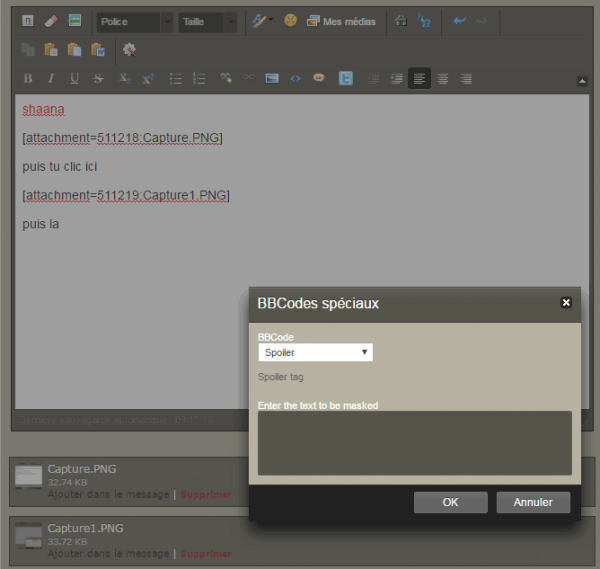Click Ajouter dans le message for Capture1.PNG
600x569 pixels.
pyautogui.click(x=108, y=554)
